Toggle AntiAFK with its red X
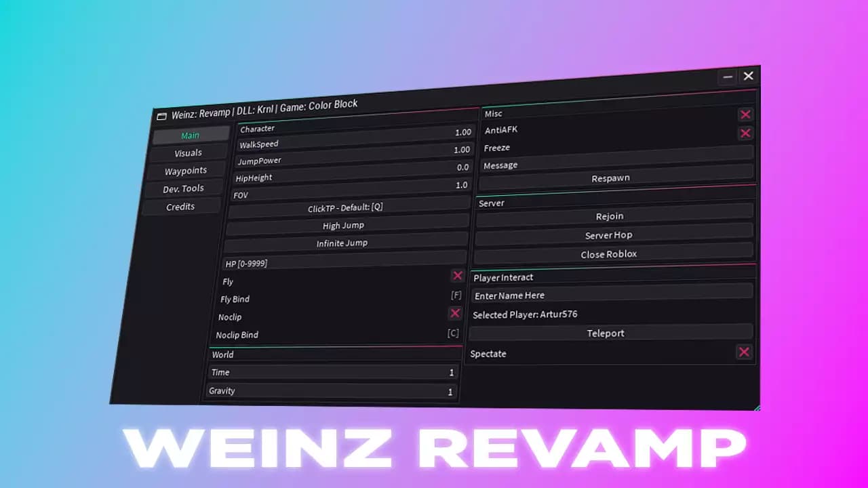Image resolution: width=868 pixels, height=488 pixels. [745, 133]
